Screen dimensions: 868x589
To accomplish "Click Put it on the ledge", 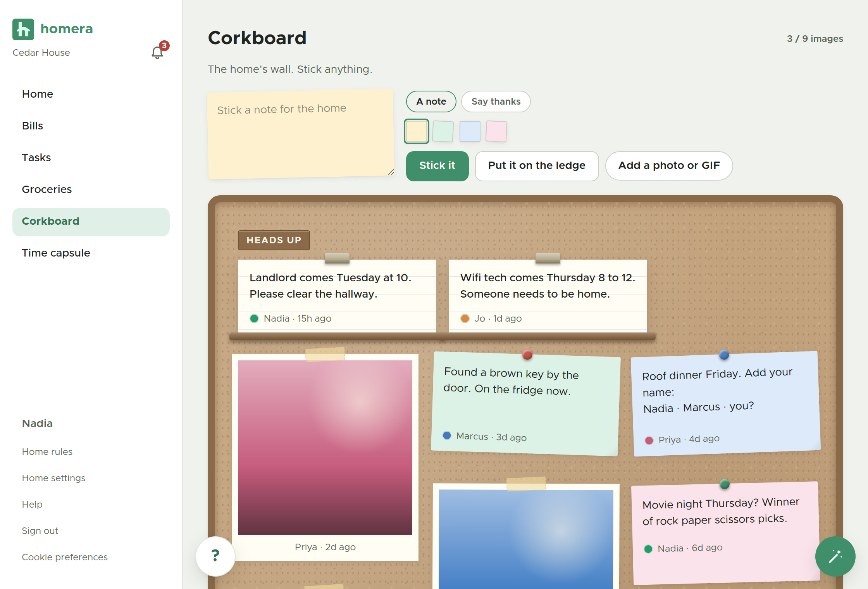I will click(x=537, y=166).
